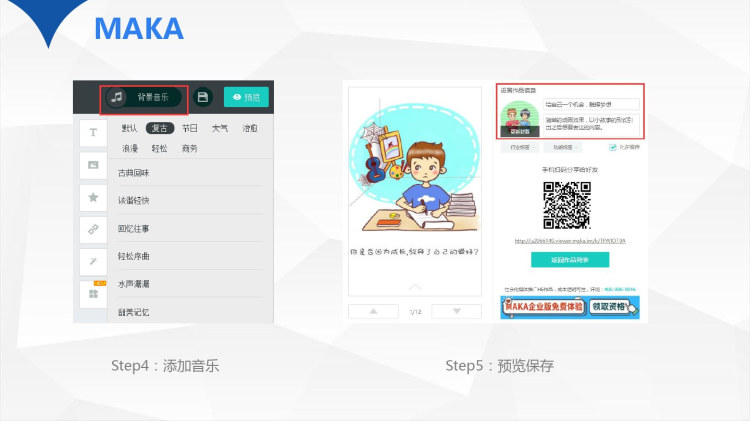Switch to the 商务 music category
750x421 pixels.
(x=189, y=148)
